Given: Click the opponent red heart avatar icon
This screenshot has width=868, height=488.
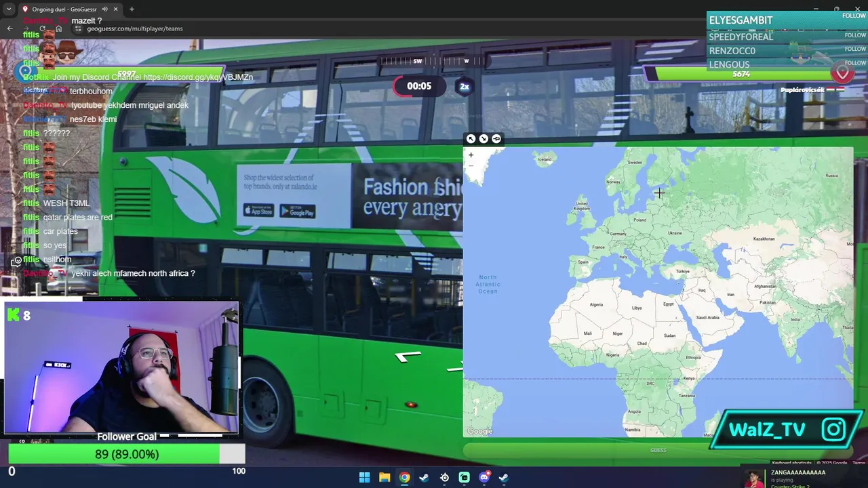Looking at the screenshot, I should [x=843, y=73].
